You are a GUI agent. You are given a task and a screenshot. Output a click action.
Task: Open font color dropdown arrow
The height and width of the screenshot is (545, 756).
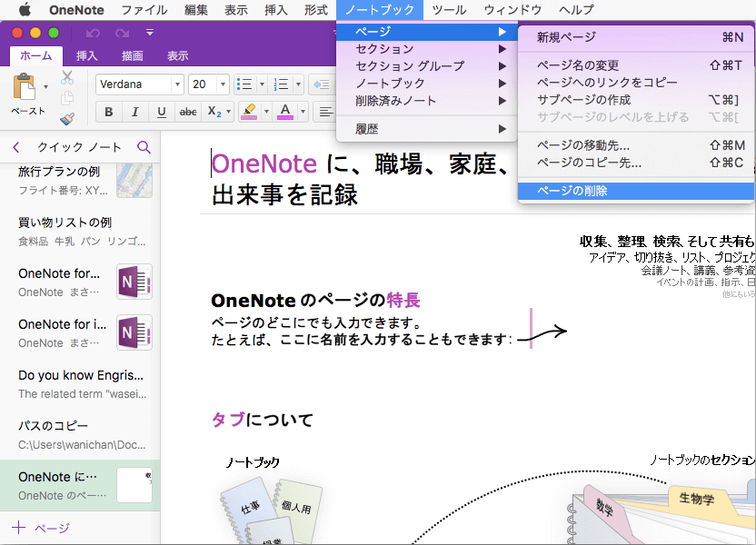click(x=303, y=112)
